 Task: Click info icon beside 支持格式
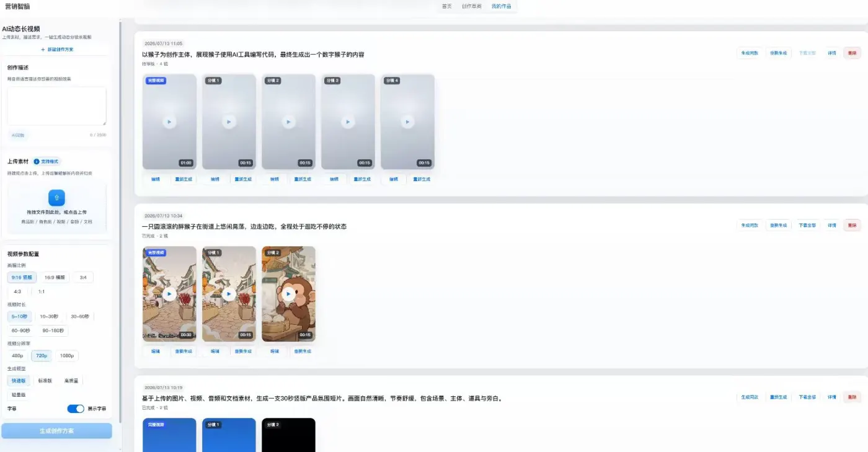[36, 161]
